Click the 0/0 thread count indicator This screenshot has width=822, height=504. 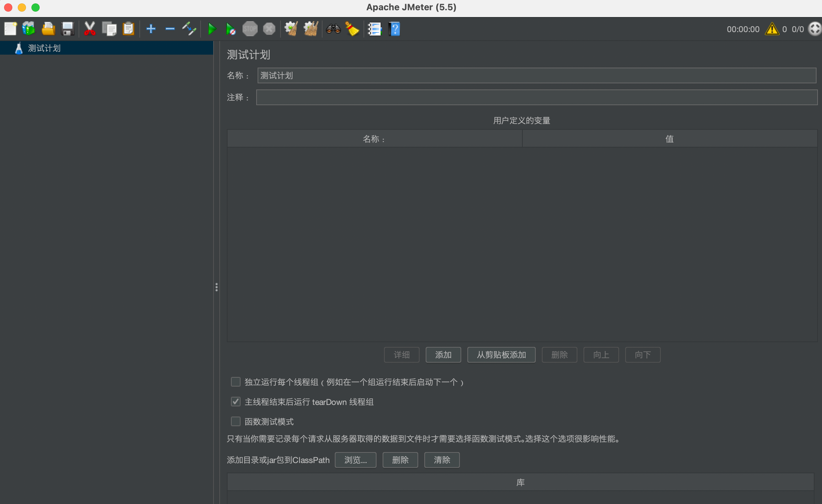[798, 29]
